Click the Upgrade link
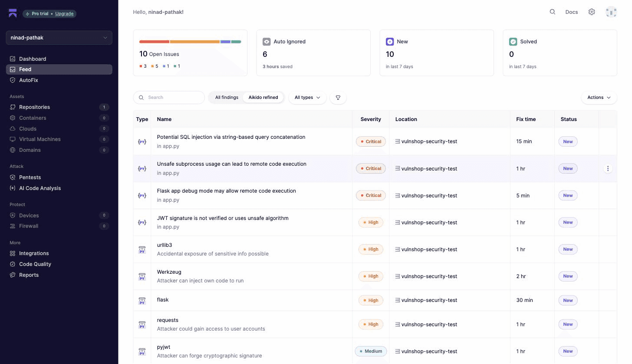This screenshot has width=632, height=364. click(64, 14)
